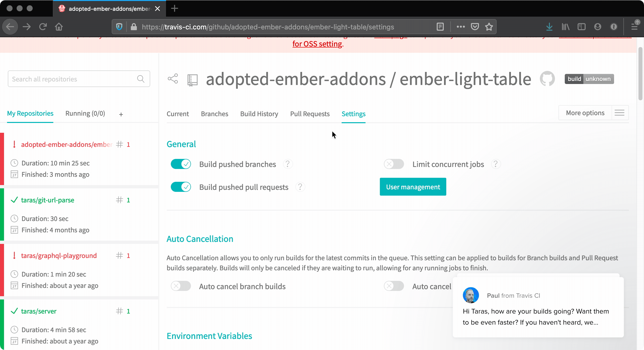Open the page actions ellipsis menu
This screenshot has height=350, width=644.
(x=460, y=27)
